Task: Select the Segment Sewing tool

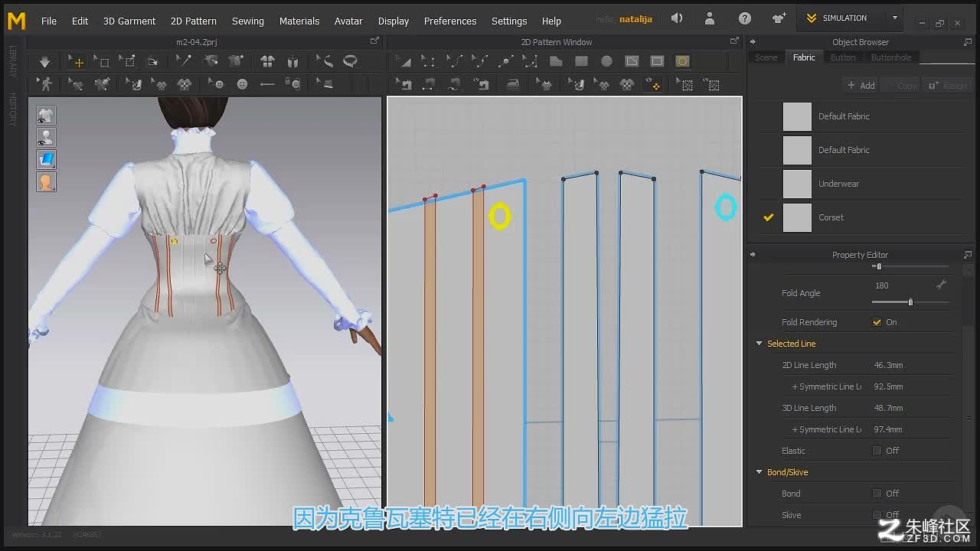Action: [428, 84]
